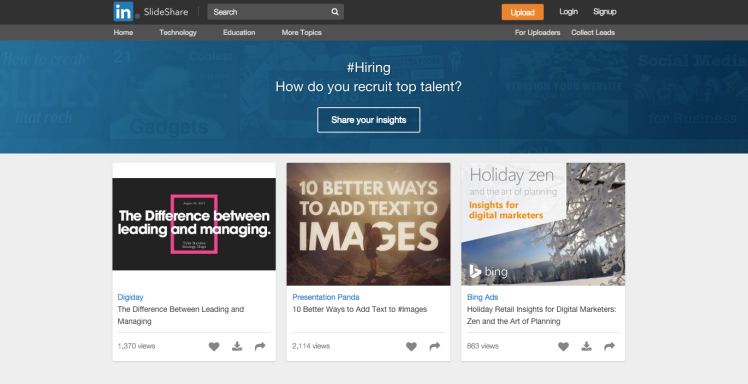Click Share your insights button
The height and width of the screenshot is (384, 748).
(369, 120)
